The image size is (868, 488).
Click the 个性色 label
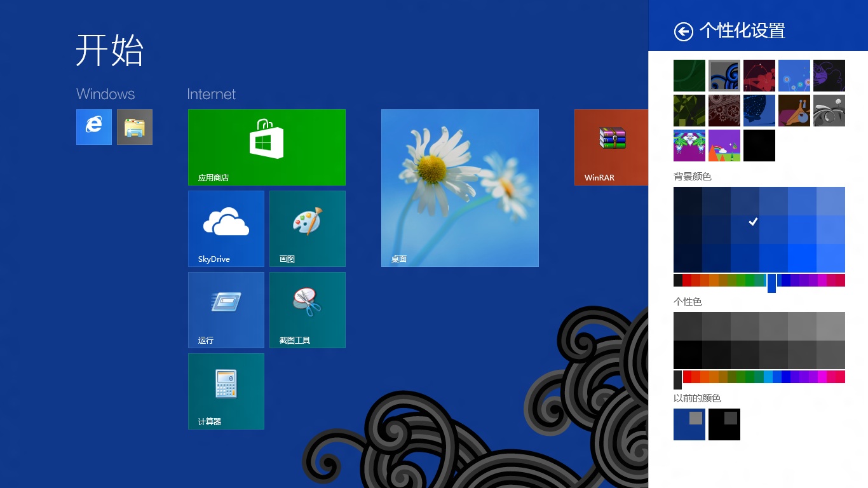pos(688,301)
